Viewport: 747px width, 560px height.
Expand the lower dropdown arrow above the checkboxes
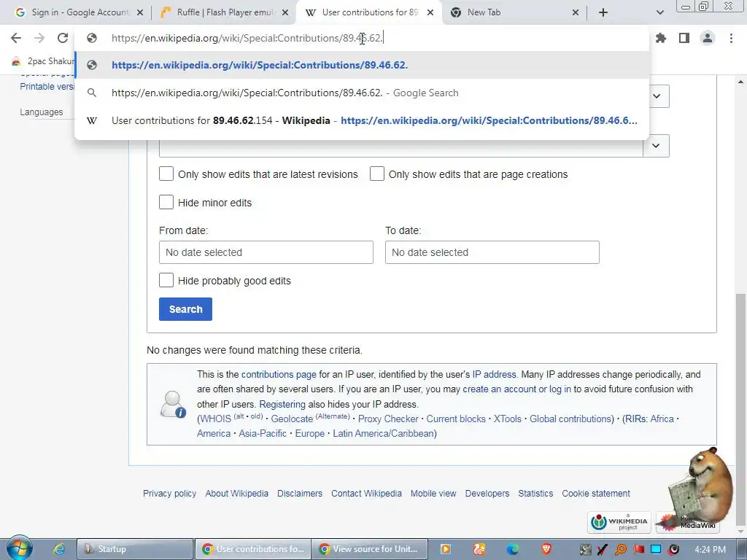pos(656,146)
